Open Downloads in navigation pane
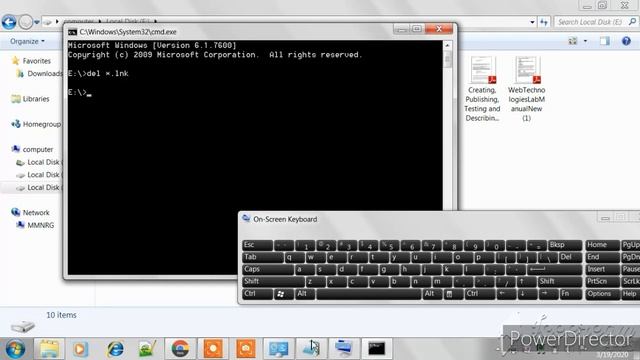The width and height of the screenshot is (640, 360). point(40,73)
